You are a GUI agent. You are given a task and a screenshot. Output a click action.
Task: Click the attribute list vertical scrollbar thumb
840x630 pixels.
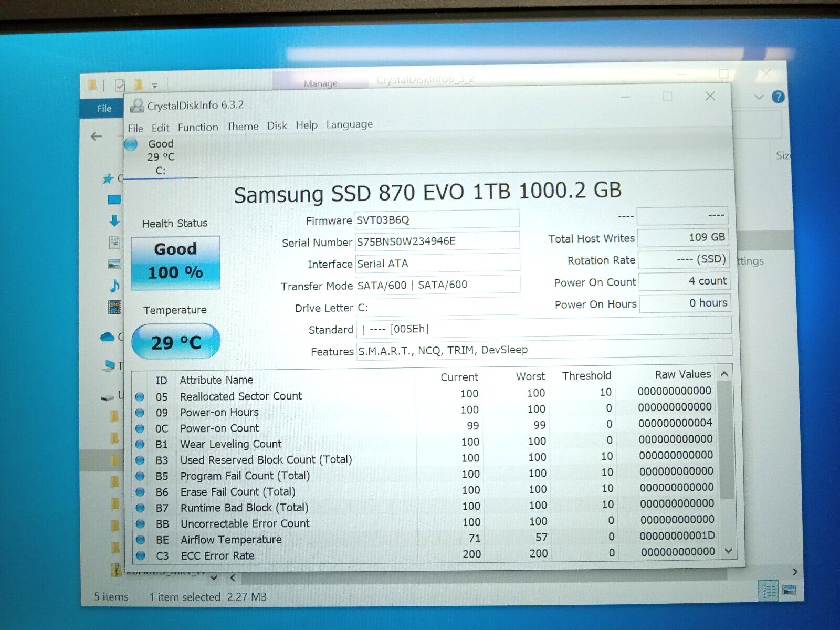click(726, 440)
